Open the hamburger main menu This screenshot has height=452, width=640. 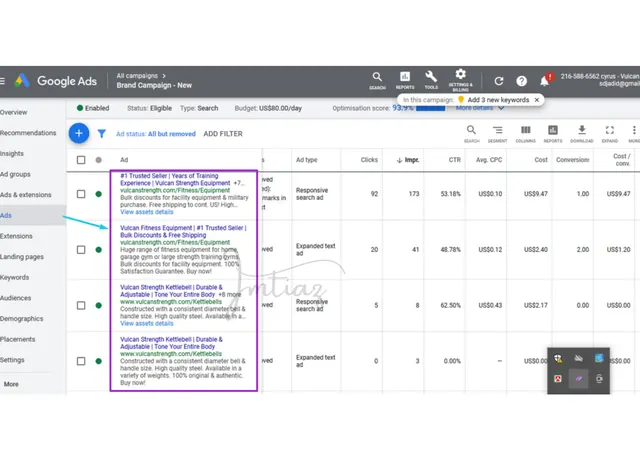point(2,81)
